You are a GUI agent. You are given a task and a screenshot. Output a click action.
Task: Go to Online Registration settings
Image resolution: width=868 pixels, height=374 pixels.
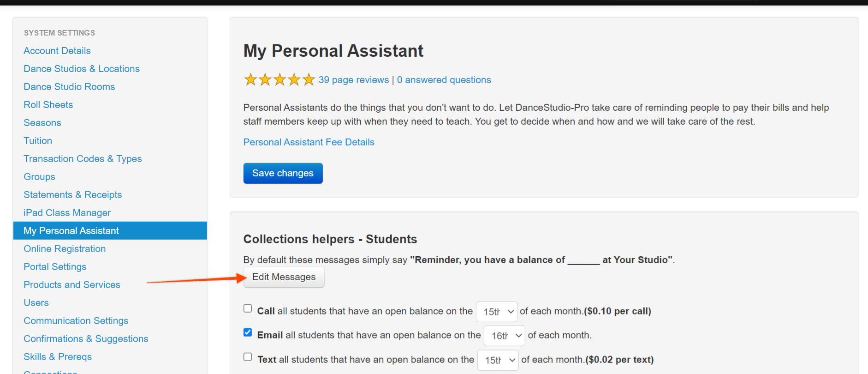(x=65, y=249)
